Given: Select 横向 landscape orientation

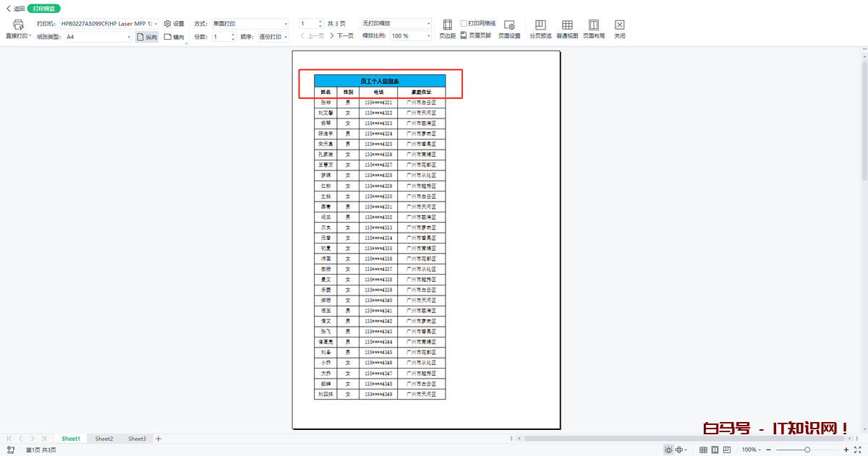Looking at the screenshot, I should (174, 36).
